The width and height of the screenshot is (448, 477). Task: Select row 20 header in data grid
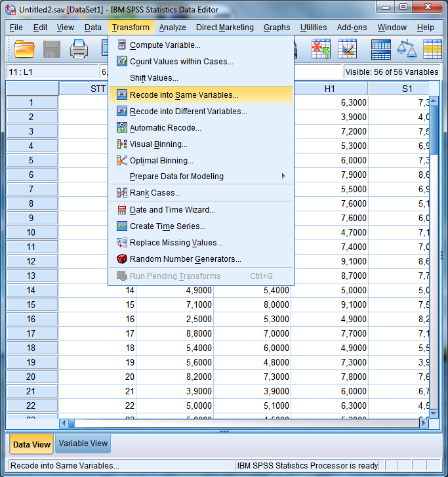point(31,377)
